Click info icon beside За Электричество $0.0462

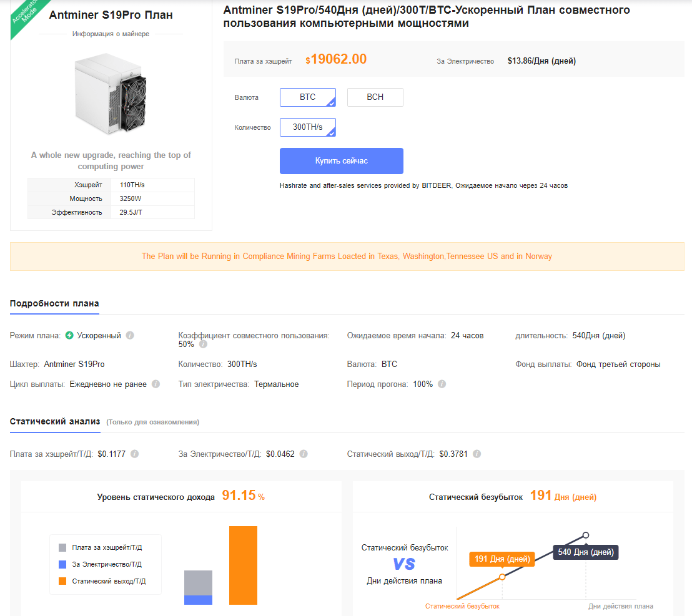pos(304,454)
